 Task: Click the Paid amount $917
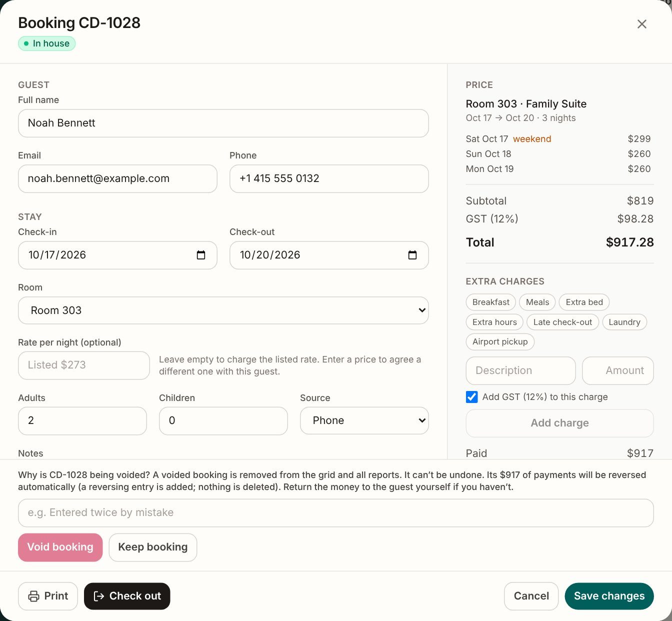click(x=640, y=453)
